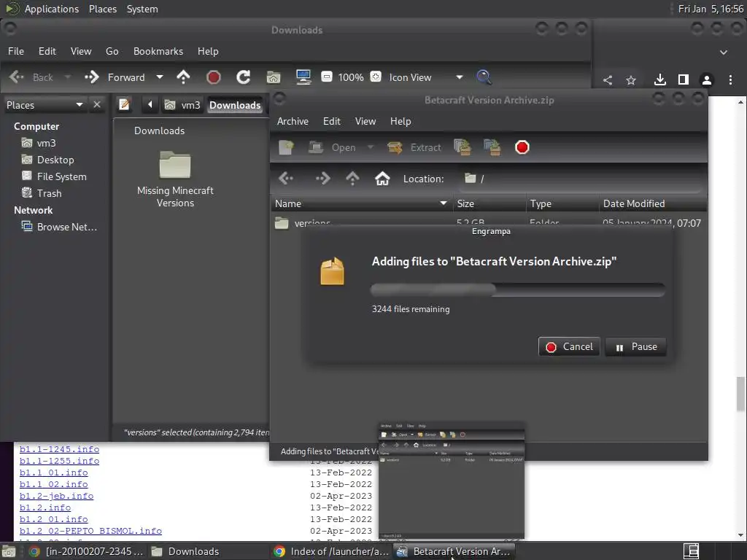The image size is (747, 560).
Task: Open Chrome downloads tray icon
Action: click(x=659, y=79)
